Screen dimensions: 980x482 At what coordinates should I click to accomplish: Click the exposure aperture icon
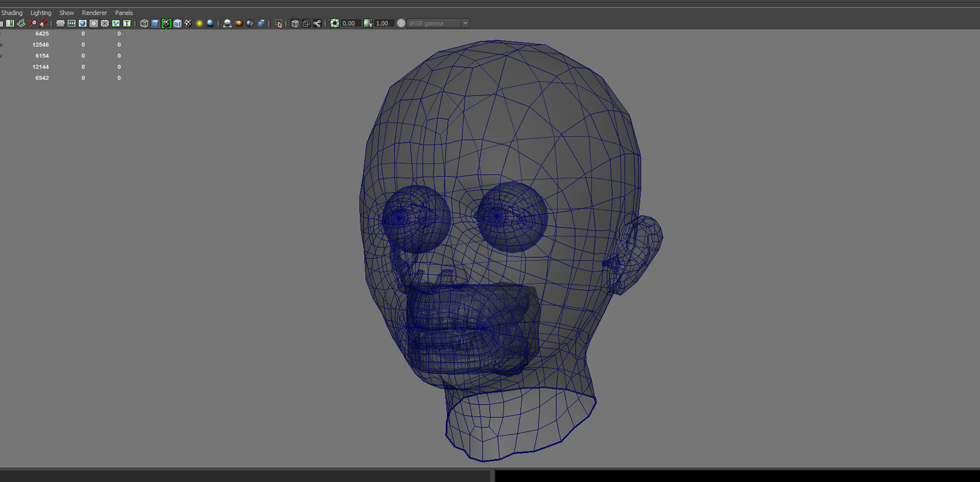tap(334, 23)
